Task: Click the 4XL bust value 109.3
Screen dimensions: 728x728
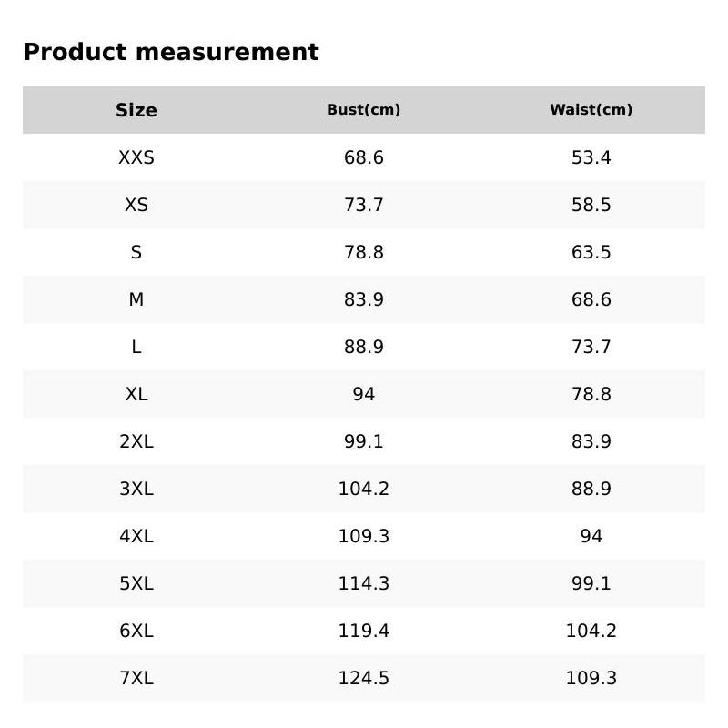Action: (364, 536)
